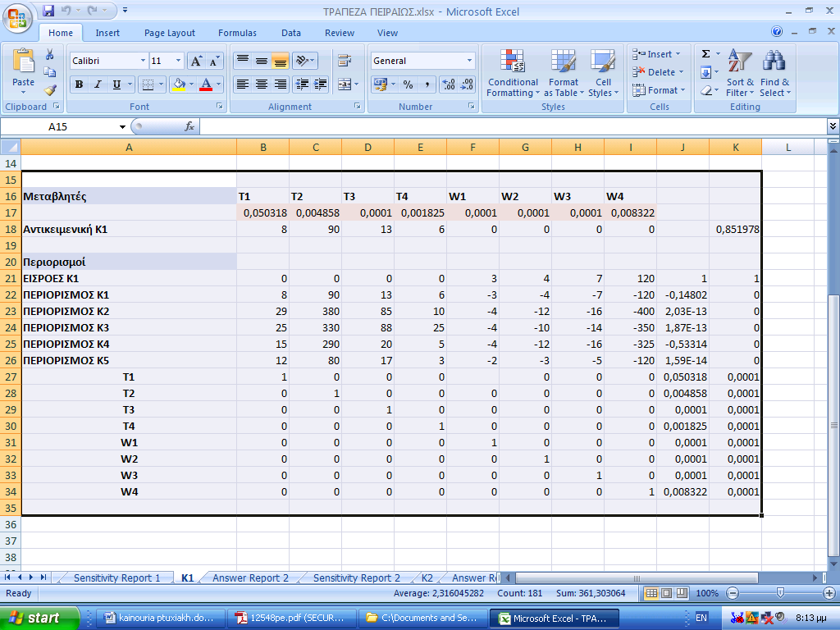Open the Insert ribbon tab
840x630 pixels.
tap(107, 33)
